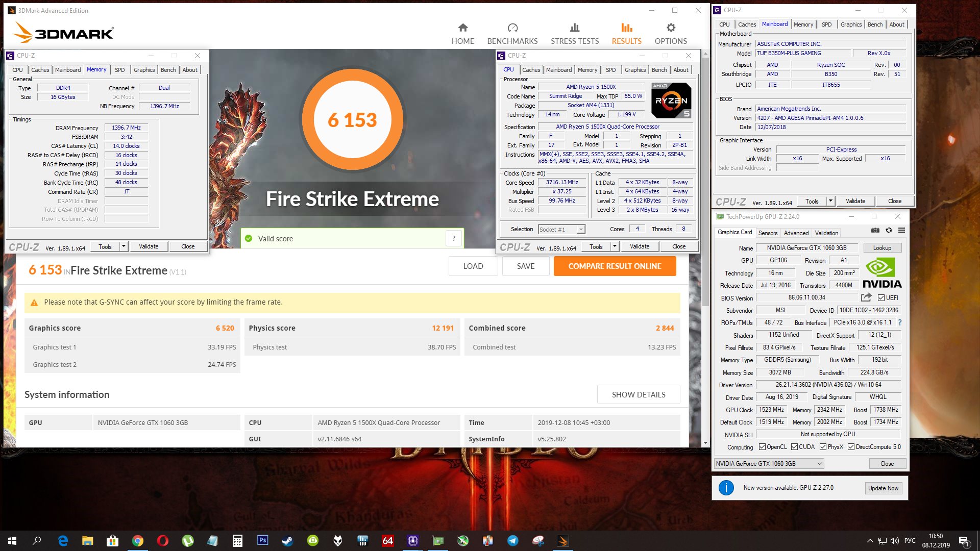Click Validate in Memory CPU-Z window
Viewport: 980px width, 551px height.
pos(149,246)
